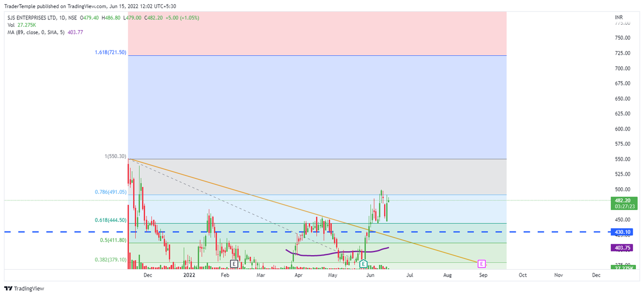Image resolution: width=644 pixels, height=296 pixels.
Task: Select the 0.786(491.05) Fibonacci level label
Action: [x=111, y=192]
